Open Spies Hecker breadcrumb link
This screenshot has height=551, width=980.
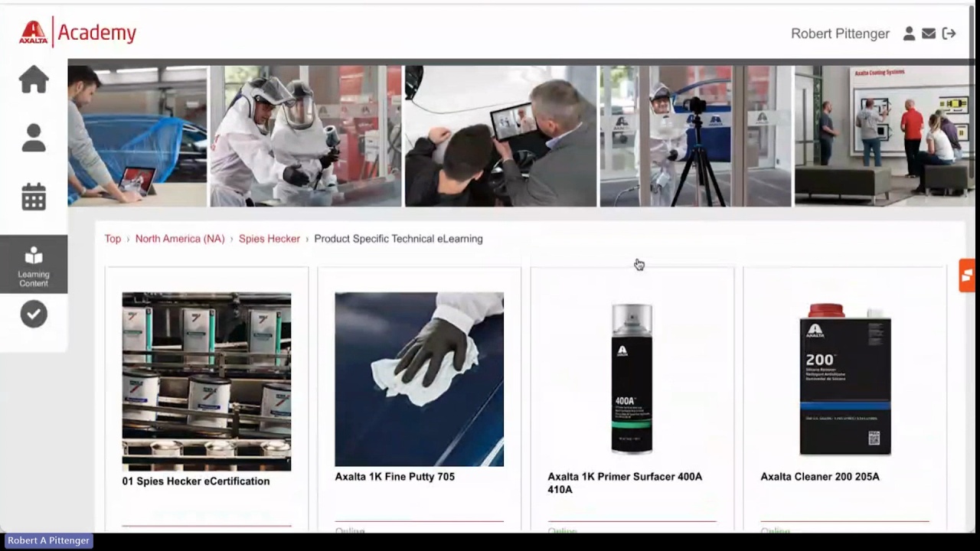pos(269,239)
